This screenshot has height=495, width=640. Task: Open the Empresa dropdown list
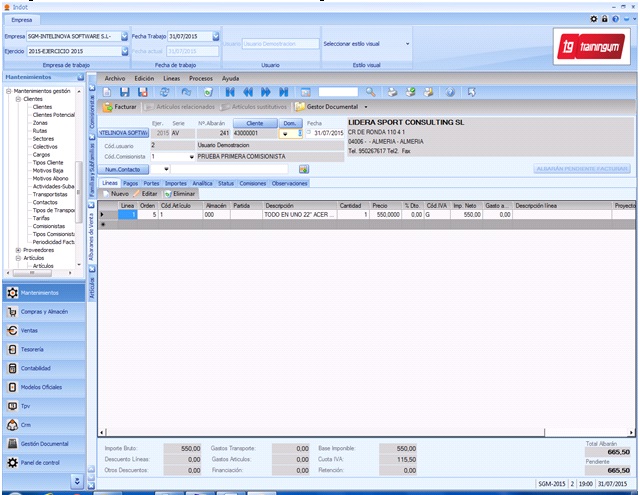click(125, 36)
